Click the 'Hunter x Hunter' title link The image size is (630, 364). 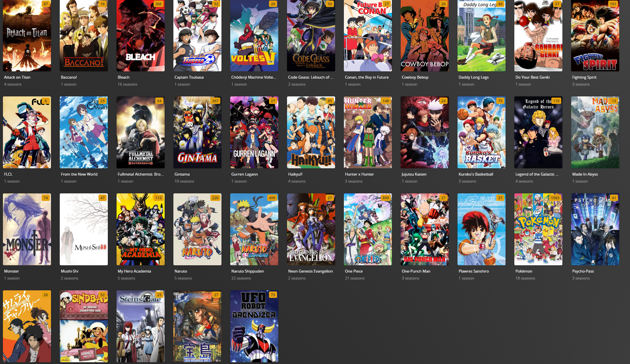(x=359, y=174)
